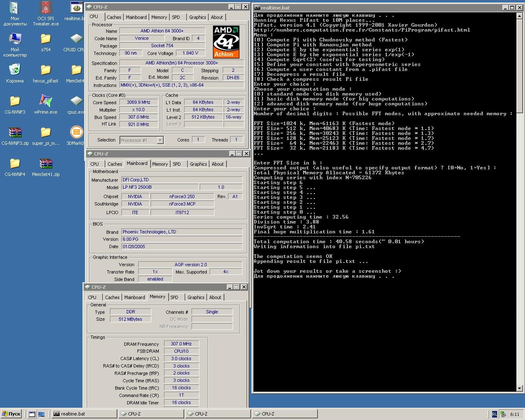Open the CG-NVNF4 folder icon
Image resolution: width=525 pixels, height=420 pixels.
click(15, 167)
